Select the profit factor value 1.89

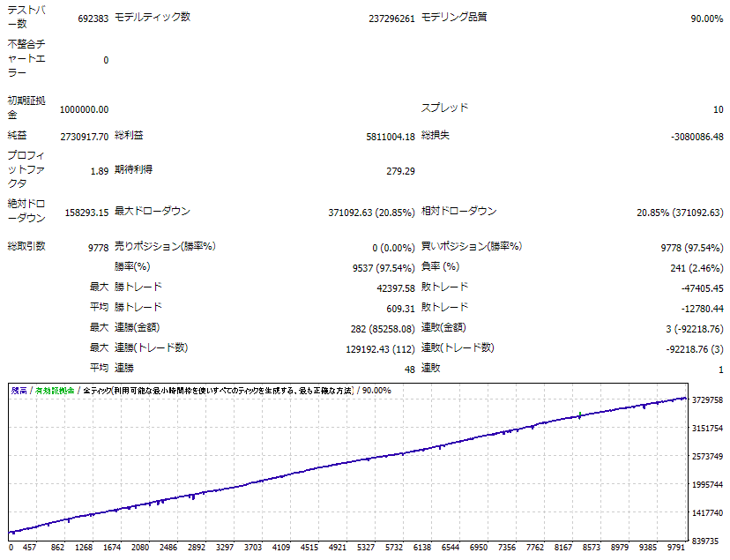(99, 171)
